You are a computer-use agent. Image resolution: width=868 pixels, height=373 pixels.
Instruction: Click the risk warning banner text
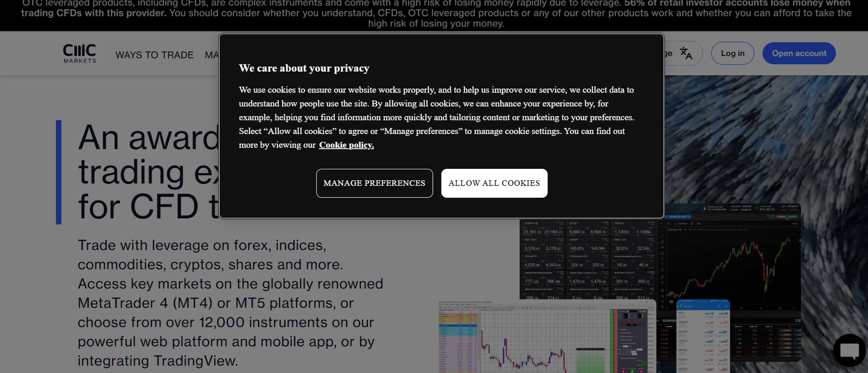click(434, 13)
